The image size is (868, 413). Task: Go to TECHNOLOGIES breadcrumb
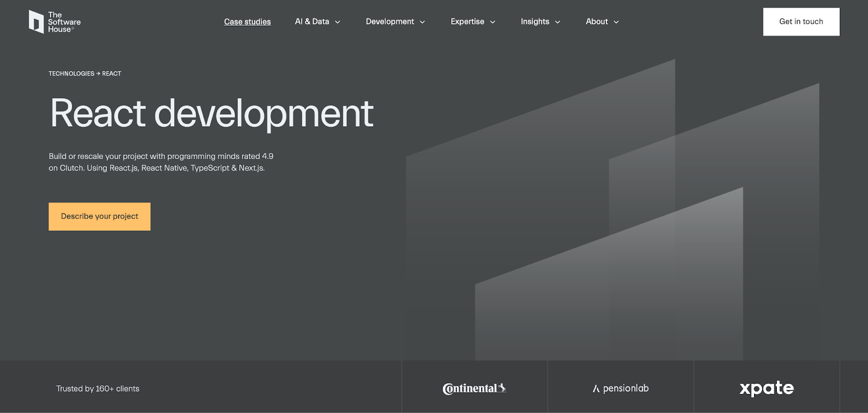pos(71,74)
